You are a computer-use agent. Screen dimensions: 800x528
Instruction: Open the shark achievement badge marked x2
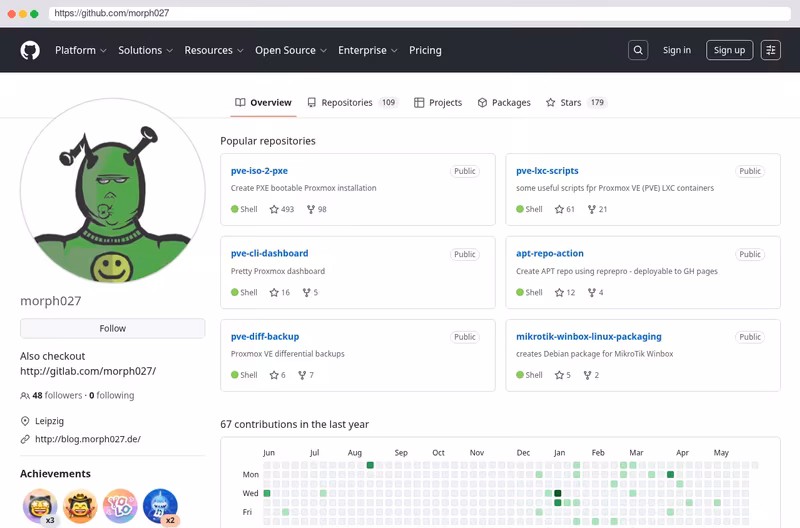161,507
